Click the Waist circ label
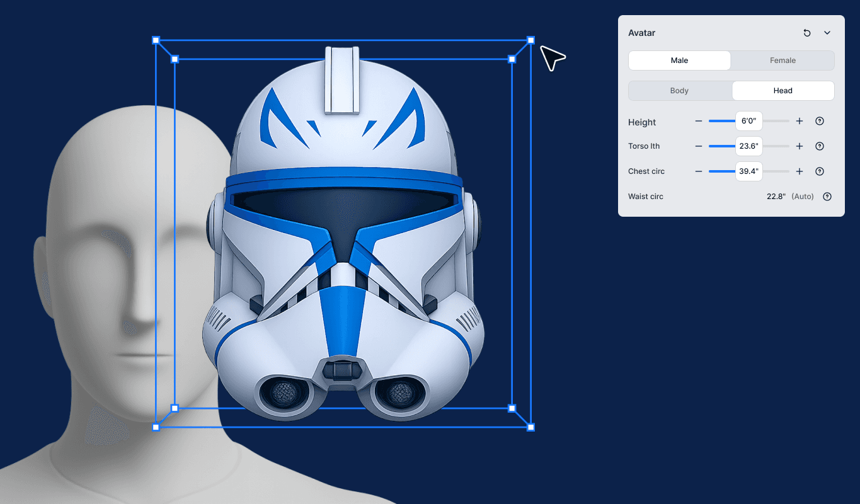The width and height of the screenshot is (860, 504). 646,197
